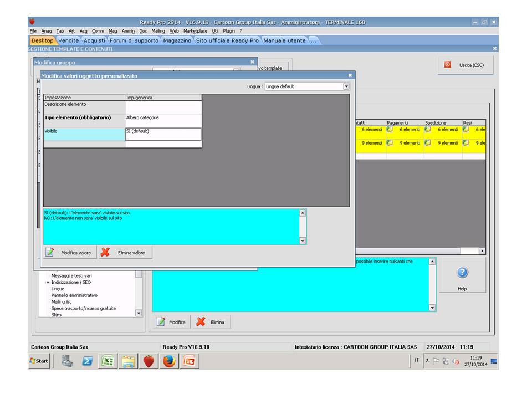532x399 pixels.
Task: Select Messaggi e testi vari tree item
Action: pos(71,275)
